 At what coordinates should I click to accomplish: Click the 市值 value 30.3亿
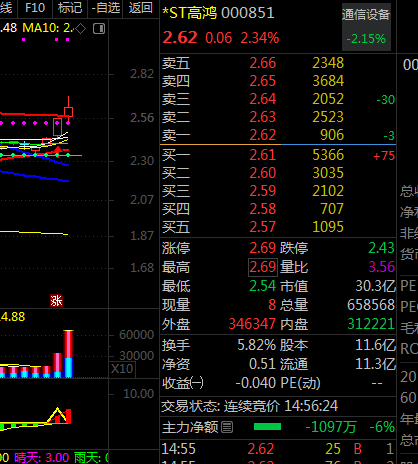375,286
